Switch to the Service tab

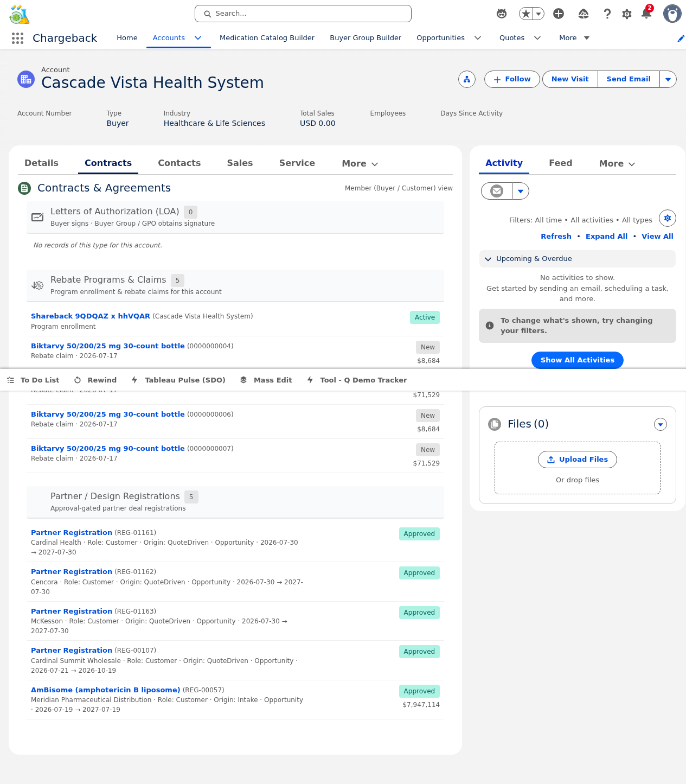coord(297,163)
